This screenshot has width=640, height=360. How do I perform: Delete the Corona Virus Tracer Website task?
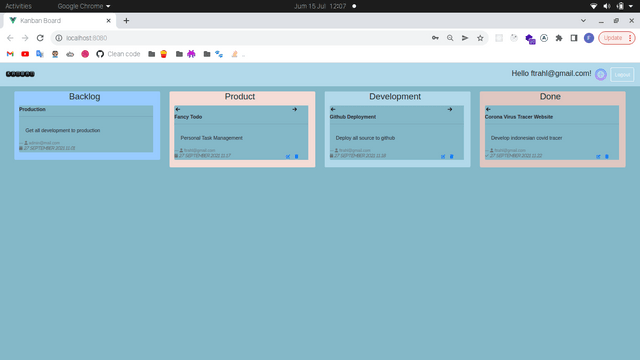pyautogui.click(x=607, y=156)
